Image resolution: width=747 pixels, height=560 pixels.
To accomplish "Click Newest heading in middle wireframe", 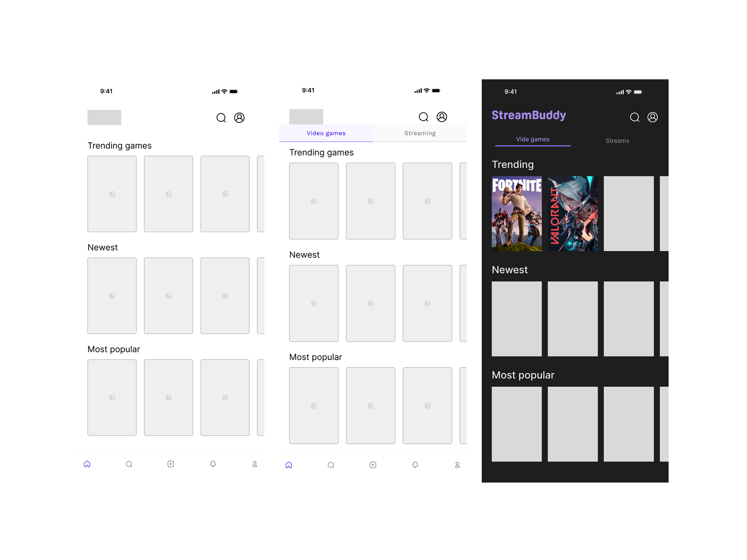I will tap(304, 255).
